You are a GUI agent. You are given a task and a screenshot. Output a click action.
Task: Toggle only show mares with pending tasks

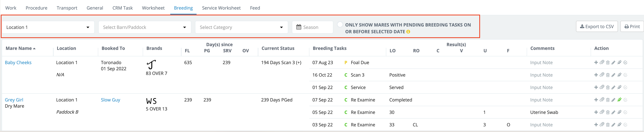(x=340, y=25)
